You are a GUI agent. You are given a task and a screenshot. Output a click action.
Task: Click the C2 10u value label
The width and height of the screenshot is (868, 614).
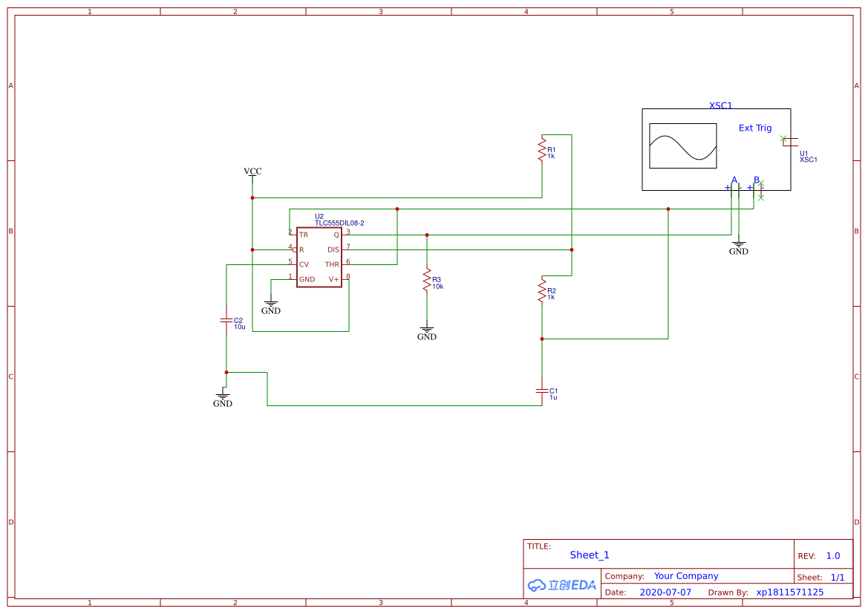point(240,327)
